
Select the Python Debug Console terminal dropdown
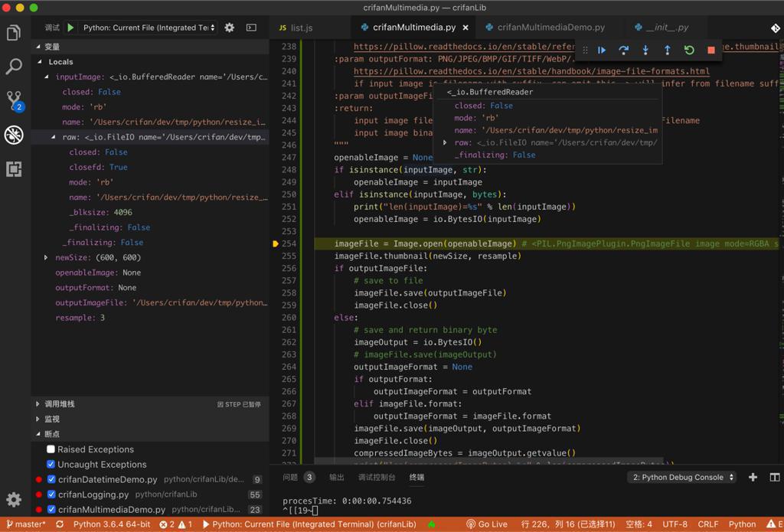683,477
